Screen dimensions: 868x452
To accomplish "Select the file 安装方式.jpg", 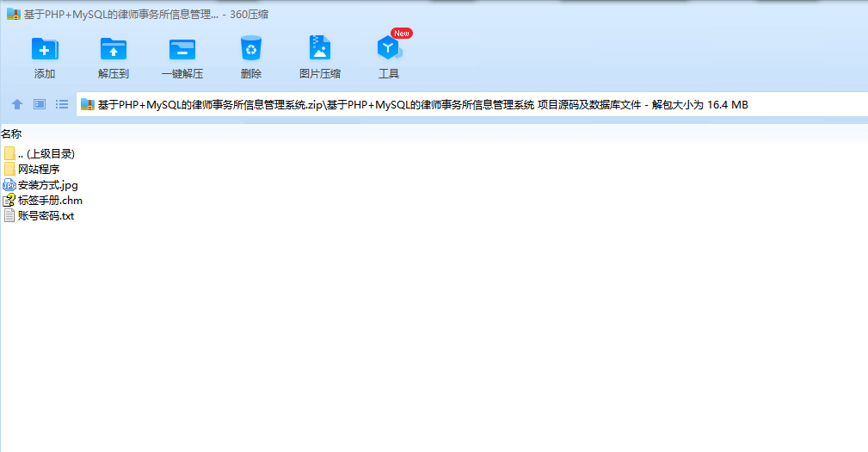I will tap(40, 185).
